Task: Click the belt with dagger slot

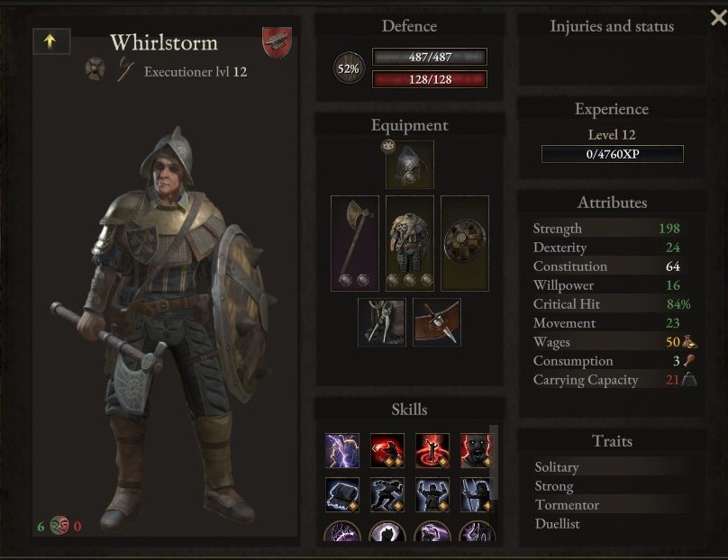Action: point(437,322)
